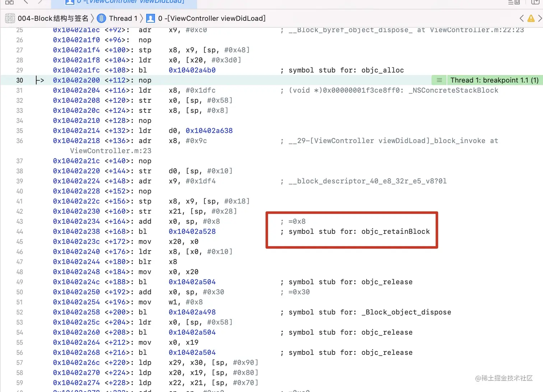
Task: Open the editor options icon top right
Action: tap(514, 3)
